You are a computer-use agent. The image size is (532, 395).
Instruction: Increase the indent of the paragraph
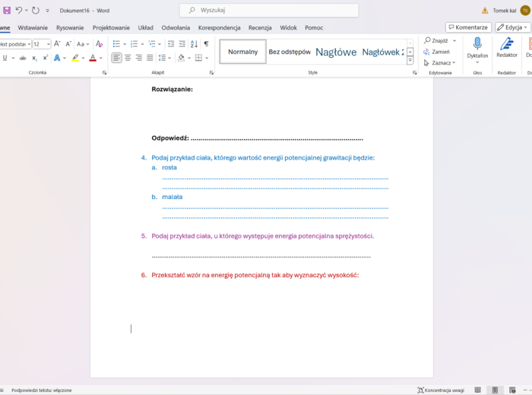pos(182,44)
